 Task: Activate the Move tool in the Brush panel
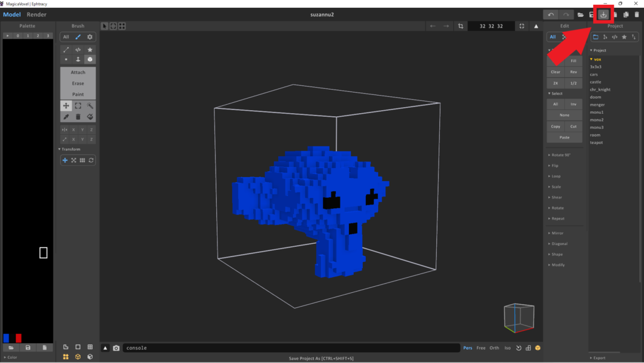coord(65,106)
